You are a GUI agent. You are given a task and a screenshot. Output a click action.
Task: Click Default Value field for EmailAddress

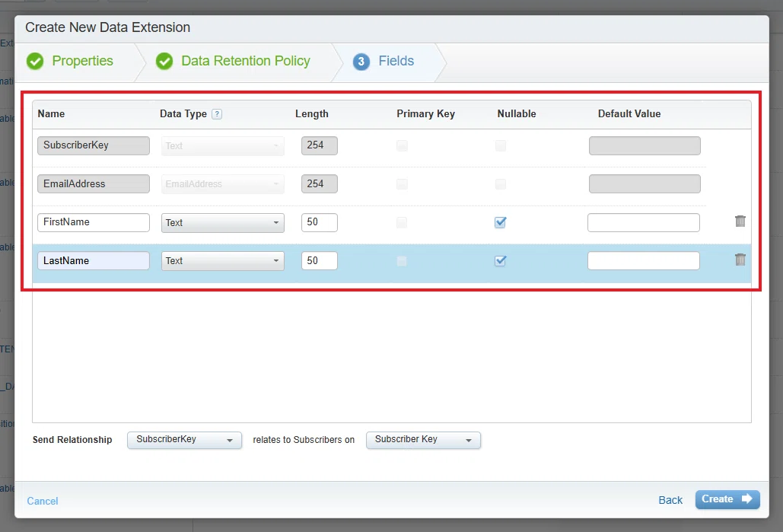(645, 184)
